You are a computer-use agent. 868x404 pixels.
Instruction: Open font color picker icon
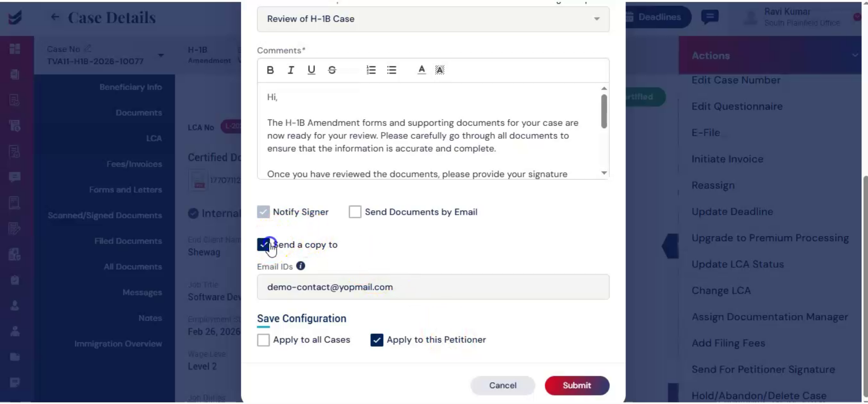pyautogui.click(x=421, y=70)
